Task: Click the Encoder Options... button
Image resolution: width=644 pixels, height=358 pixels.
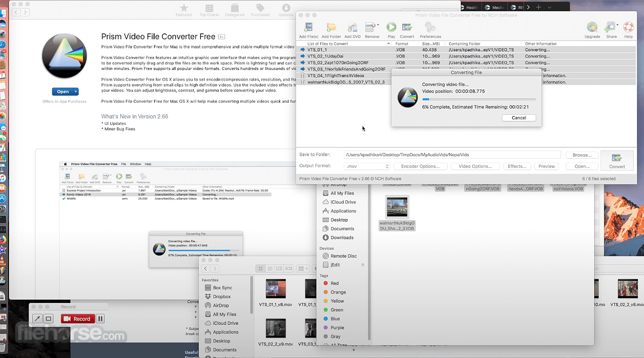Action: click(x=420, y=166)
